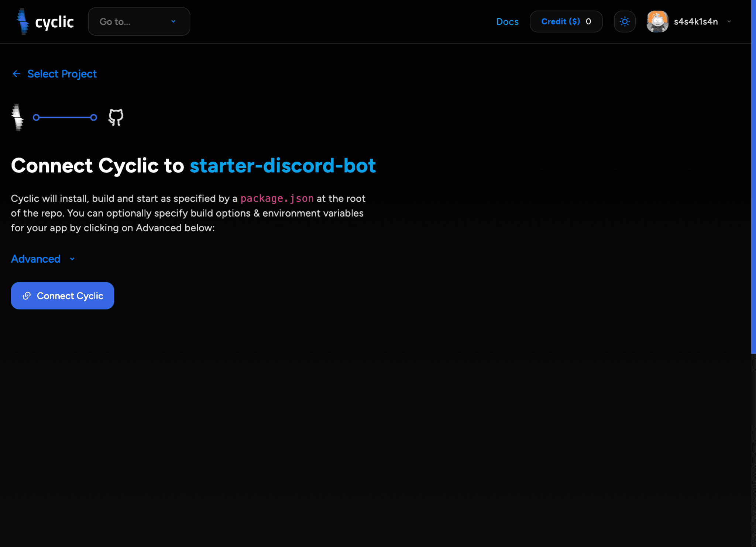The height and width of the screenshot is (547, 756).
Task: Open the Docs page from the navbar
Action: (507, 21)
